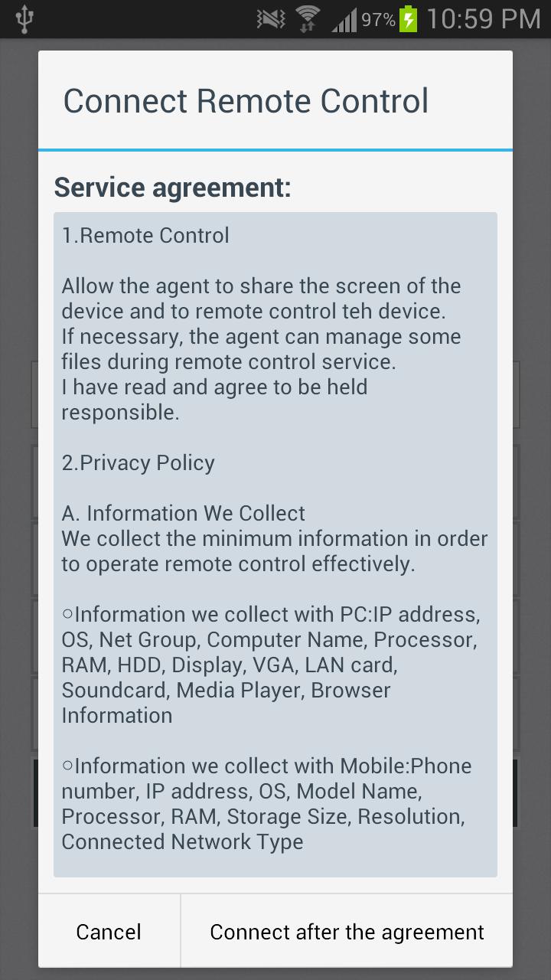Click Connect after the agreement
The height and width of the screenshot is (980, 551).
coord(347,932)
